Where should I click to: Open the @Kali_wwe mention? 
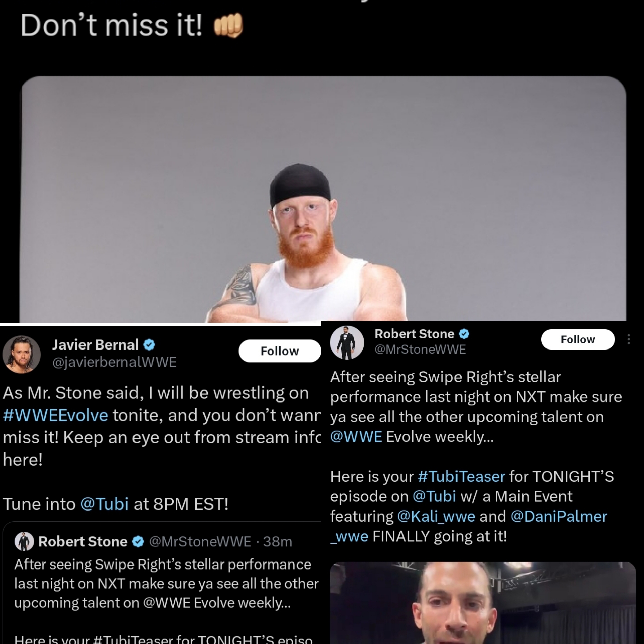pyautogui.click(x=436, y=517)
